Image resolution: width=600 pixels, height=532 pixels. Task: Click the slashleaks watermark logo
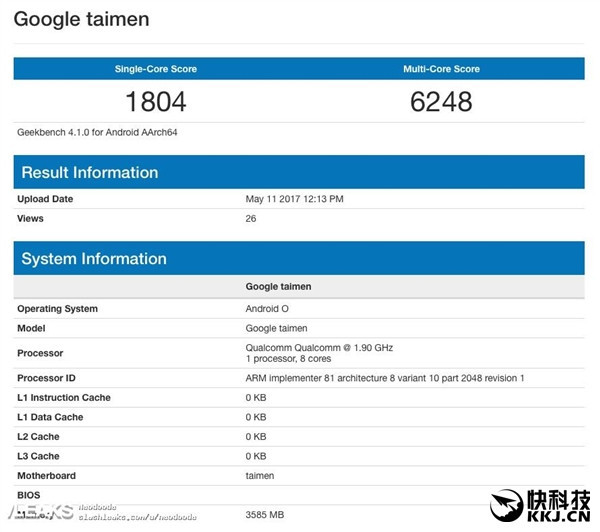tap(41, 512)
